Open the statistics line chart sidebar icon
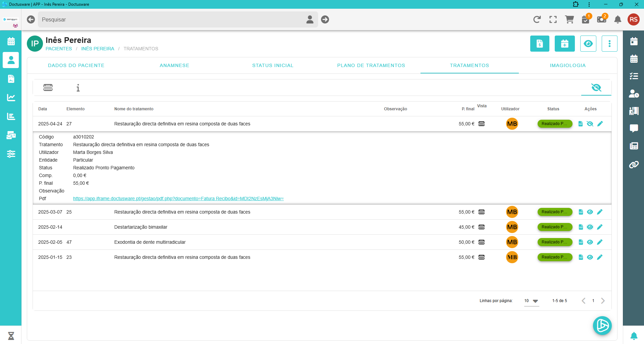This screenshot has height=344, width=644. coord(11,98)
